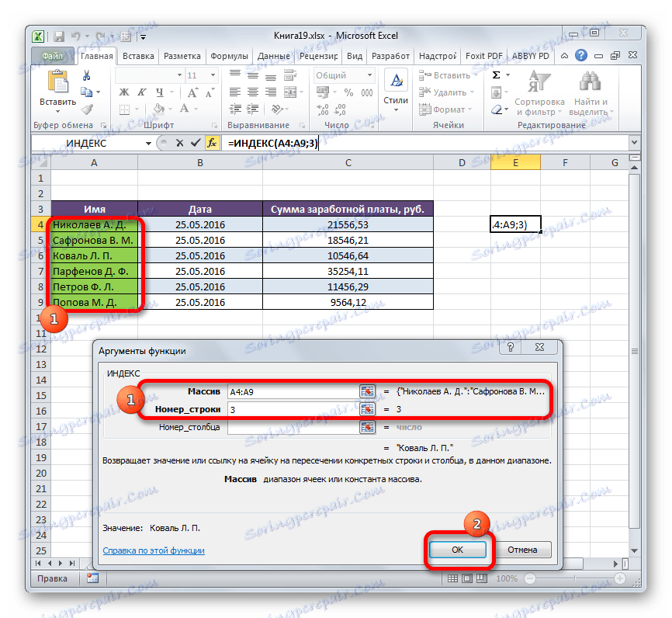672x618 pixels.
Task: Click the font color A icon
Action: [x=184, y=109]
